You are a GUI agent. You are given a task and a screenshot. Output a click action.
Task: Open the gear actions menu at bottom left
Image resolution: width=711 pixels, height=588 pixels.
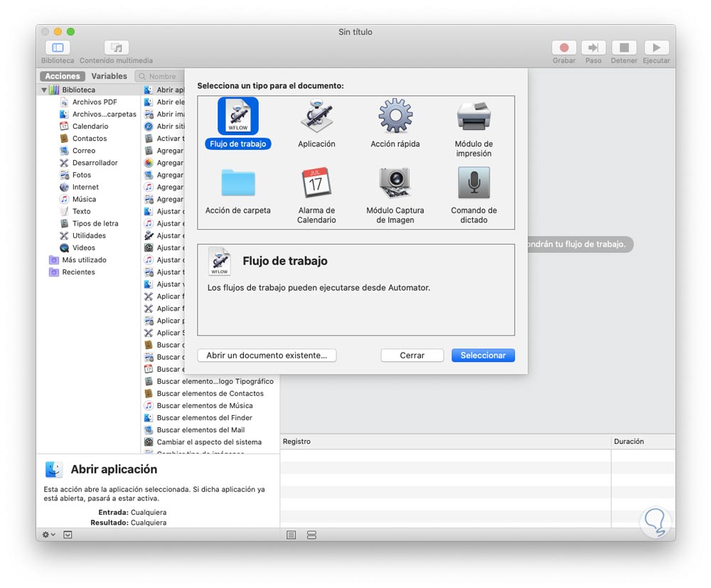point(48,535)
